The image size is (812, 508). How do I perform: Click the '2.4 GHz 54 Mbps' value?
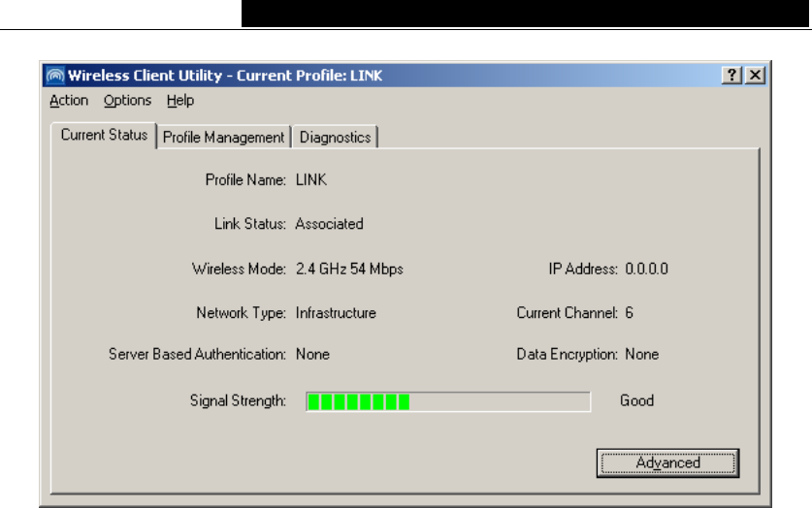pos(349,269)
